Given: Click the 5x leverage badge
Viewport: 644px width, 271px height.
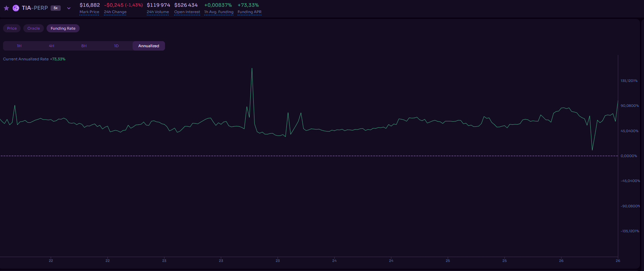Looking at the screenshot, I should [56, 8].
